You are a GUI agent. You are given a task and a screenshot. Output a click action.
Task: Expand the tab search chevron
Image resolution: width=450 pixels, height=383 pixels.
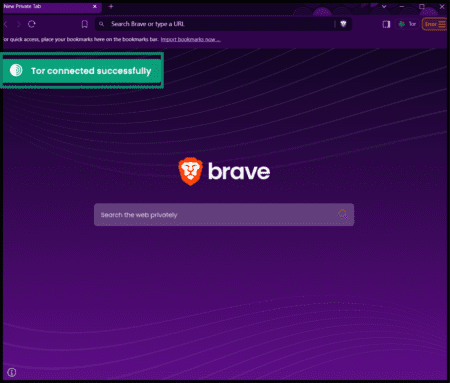coord(384,6)
